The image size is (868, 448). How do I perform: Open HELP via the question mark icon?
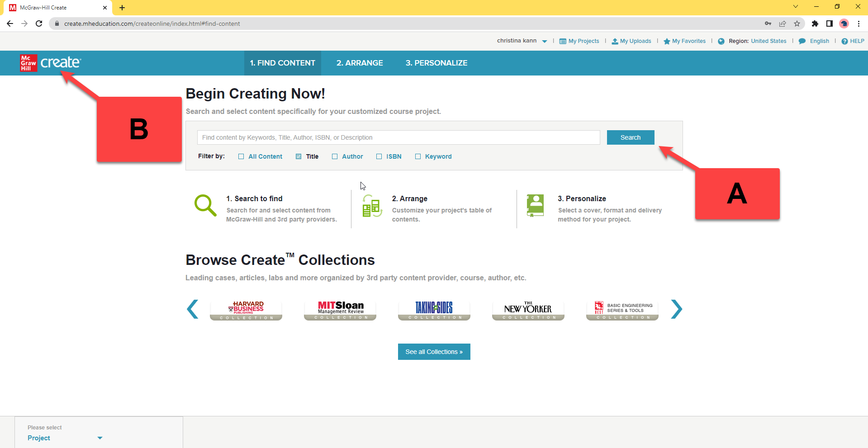coord(845,41)
